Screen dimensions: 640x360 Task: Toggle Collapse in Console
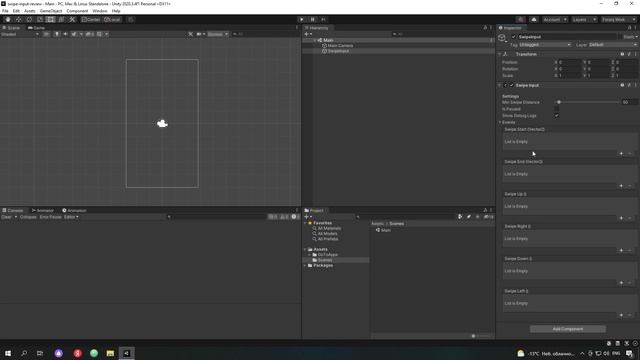28,217
